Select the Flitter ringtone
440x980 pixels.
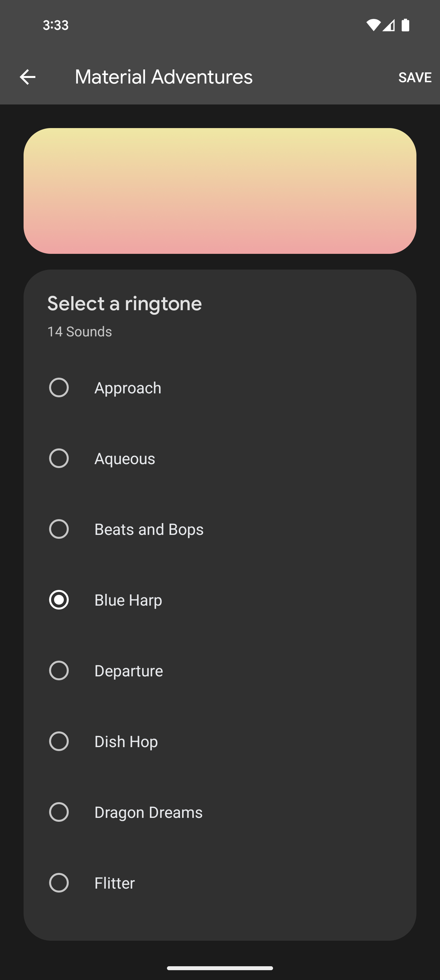tap(59, 883)
